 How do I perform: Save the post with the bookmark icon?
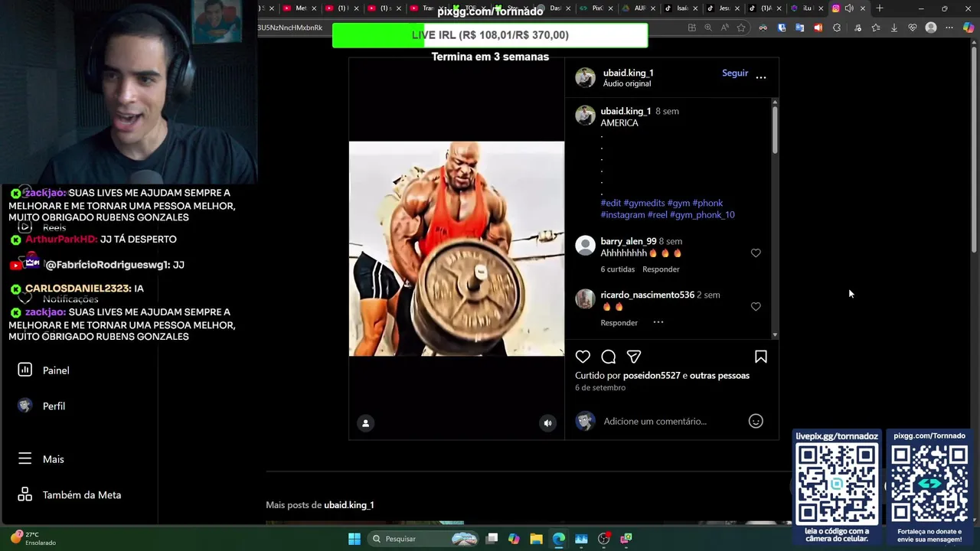pyautogui.click(x=761, y=357)
